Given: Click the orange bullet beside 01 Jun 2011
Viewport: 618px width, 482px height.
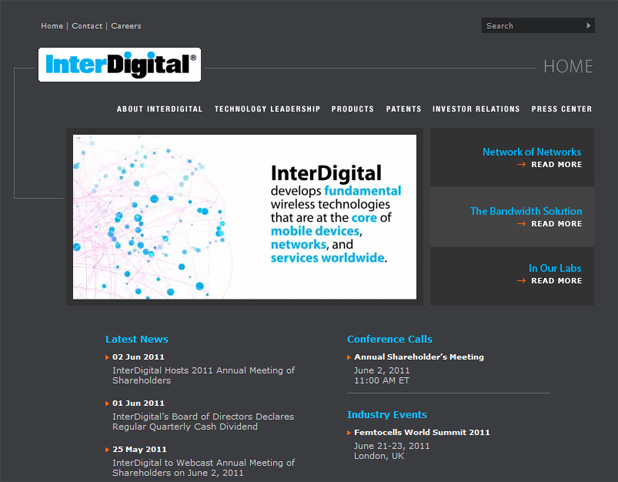Looking at the screenshot, I should (107, 404).
